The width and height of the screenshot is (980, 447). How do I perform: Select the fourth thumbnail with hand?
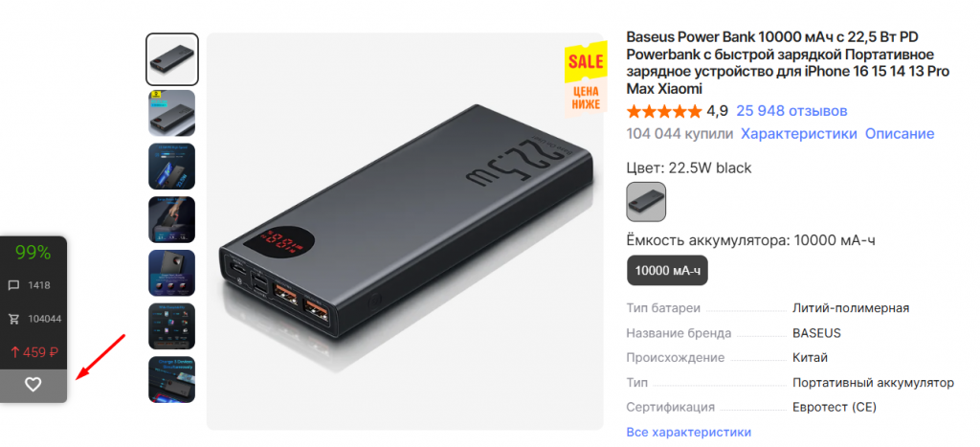[x=172, y=219]
